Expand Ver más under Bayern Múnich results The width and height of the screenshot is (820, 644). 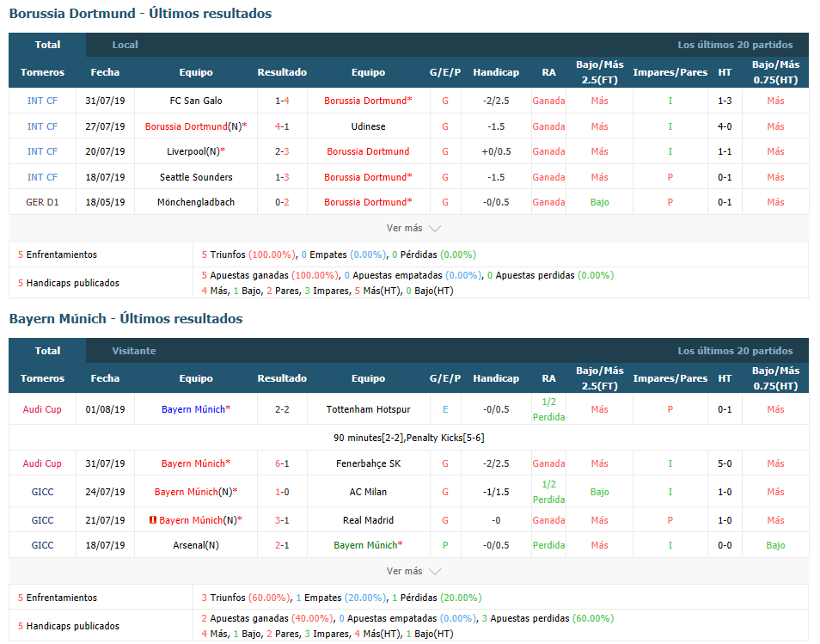coord(413,571)
